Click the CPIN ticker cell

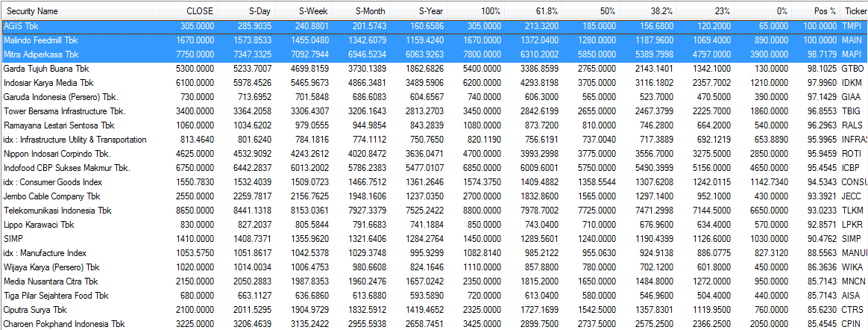[852, 323]
